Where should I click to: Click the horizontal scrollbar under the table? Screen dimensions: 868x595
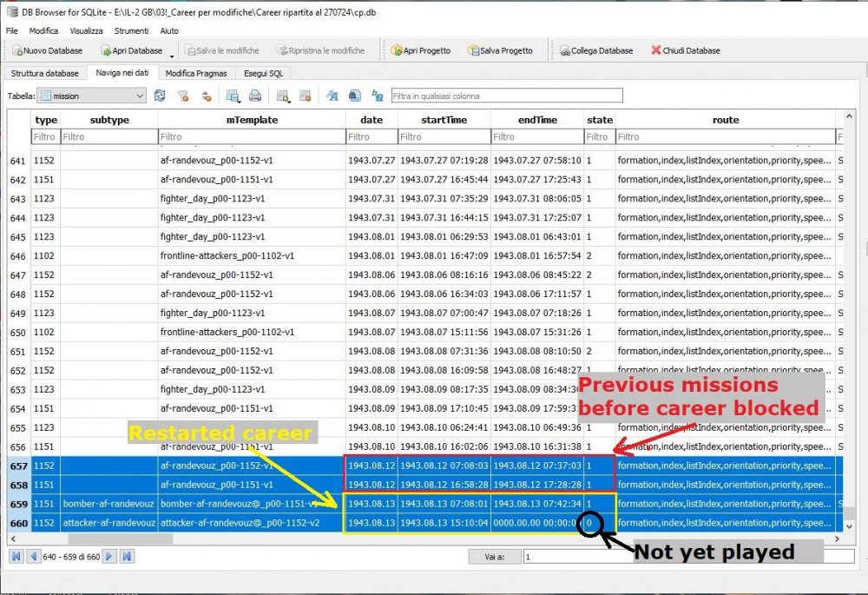click(x=434, y=539)
